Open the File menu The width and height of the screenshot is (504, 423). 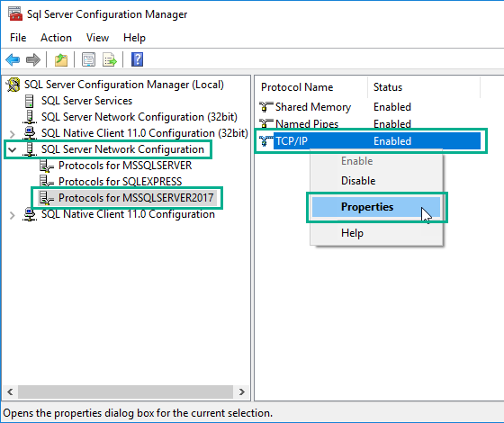click(18, 38)
